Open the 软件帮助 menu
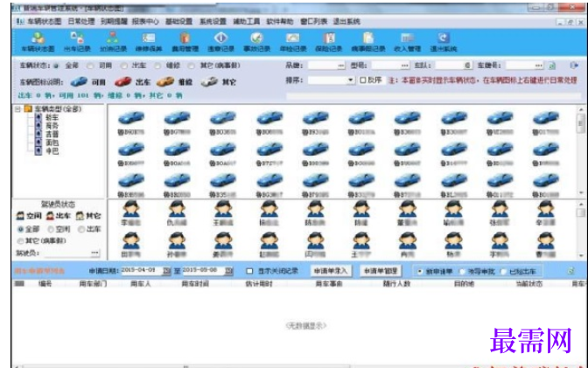Viewport: 588px width, 368px height. coord(280,22)
